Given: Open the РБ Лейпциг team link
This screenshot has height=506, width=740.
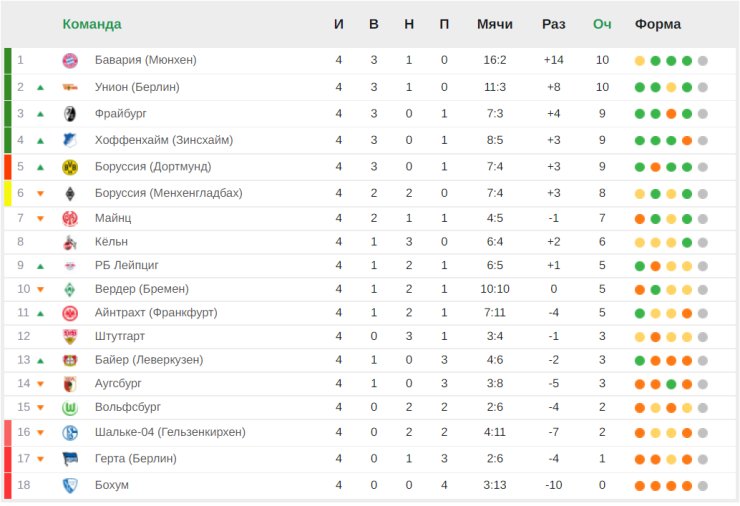Looking at the screenshot, I should click(x=126, y=265).
